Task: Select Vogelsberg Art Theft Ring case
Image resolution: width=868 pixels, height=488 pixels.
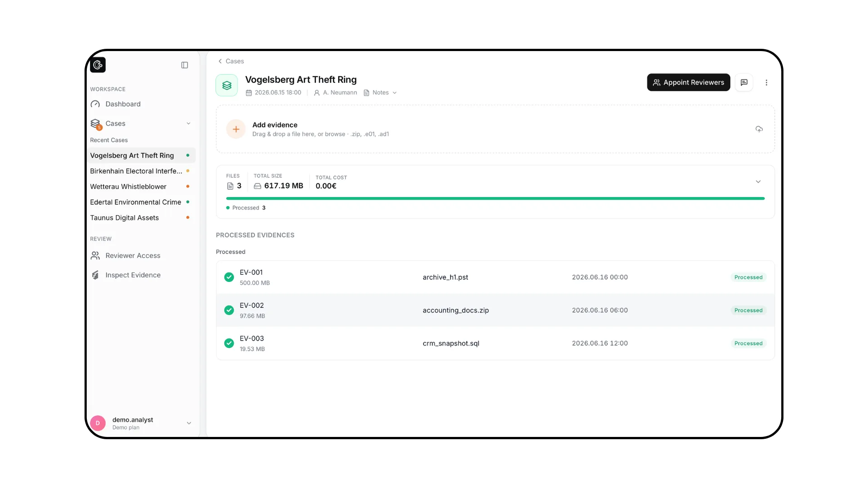Action: point(142,155)
